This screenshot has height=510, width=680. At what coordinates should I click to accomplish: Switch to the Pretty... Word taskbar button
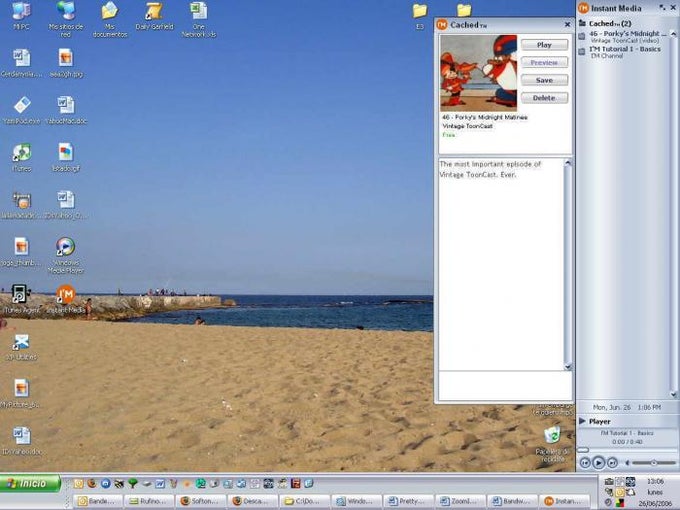coord(409,501)
